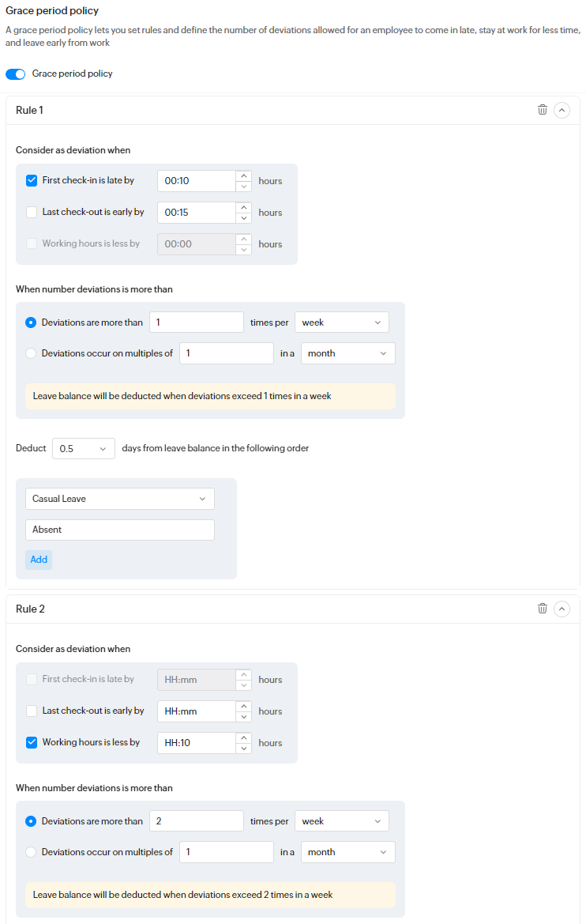Open the Casual Leave dropdown
This screenshot has width=586, height=924.
tap(119, 499)
